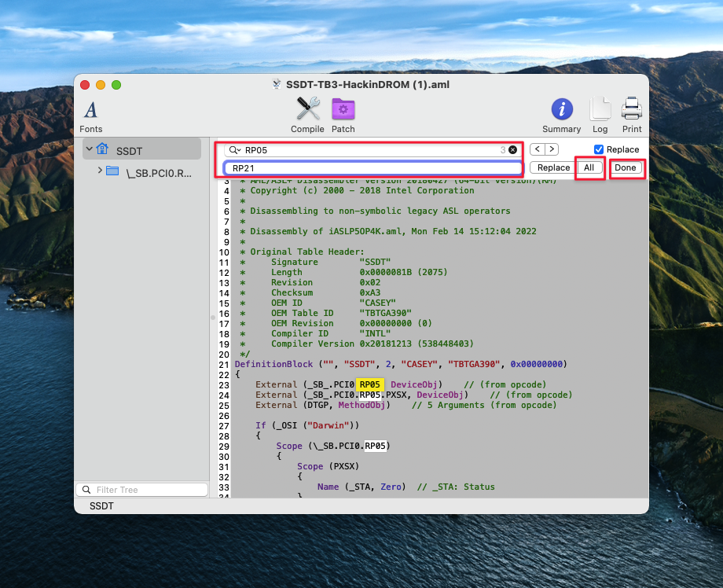This screenshot has width=723, height=588.
Task: Show the Summary info
Action: click(x=561, y=111)
